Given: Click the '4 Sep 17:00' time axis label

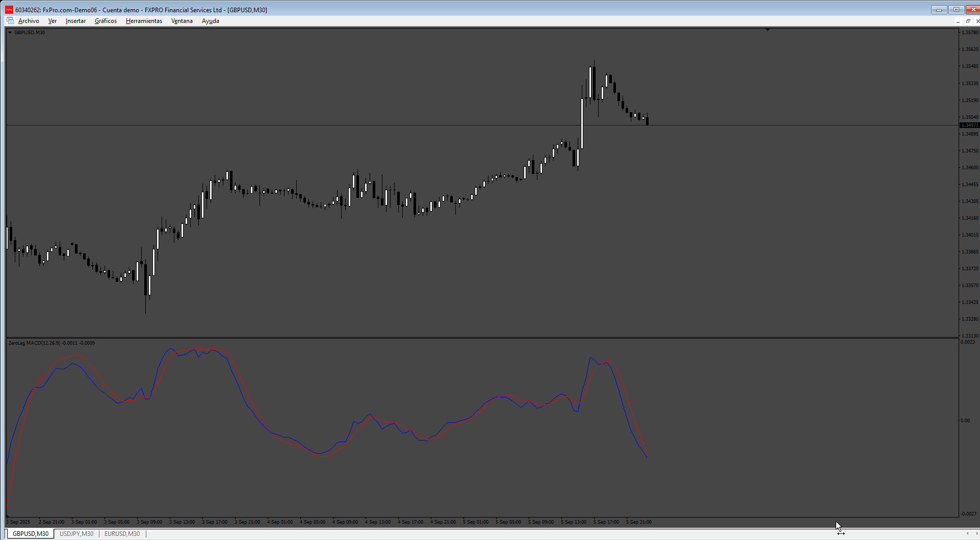Looking at the screenshot, I should click(x=410, y=522).
